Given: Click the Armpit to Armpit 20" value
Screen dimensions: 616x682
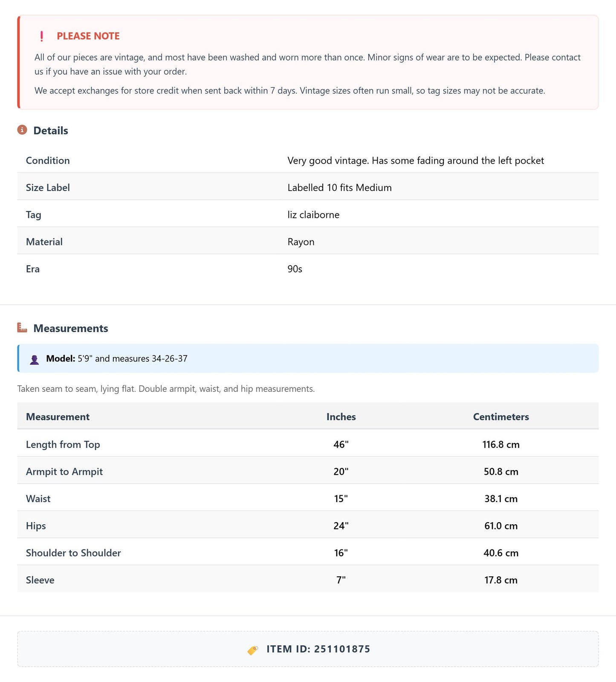Looking at the screenshot, I should click(x=341, y=471).
